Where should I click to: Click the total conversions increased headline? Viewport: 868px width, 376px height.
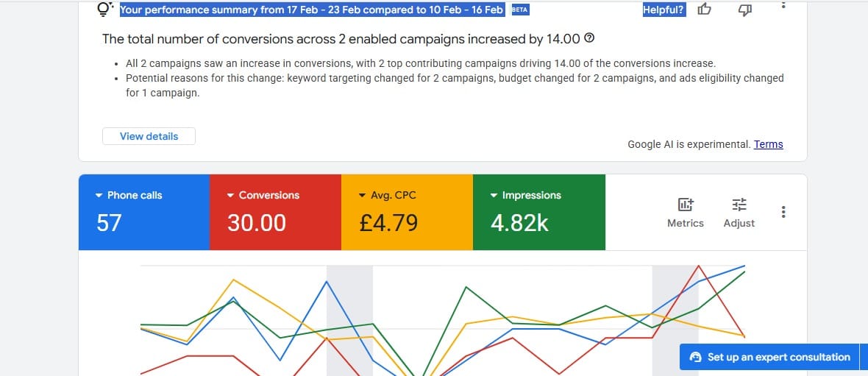[x=341, y=39]
